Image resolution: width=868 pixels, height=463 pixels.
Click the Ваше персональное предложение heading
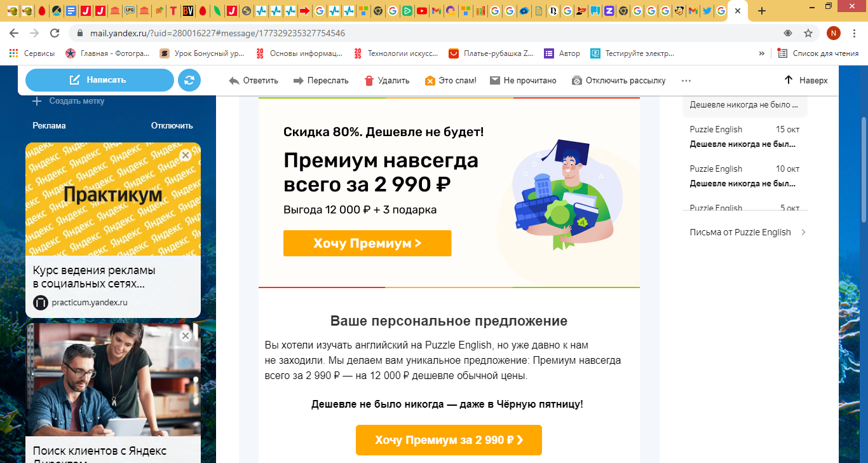point(449,321)
